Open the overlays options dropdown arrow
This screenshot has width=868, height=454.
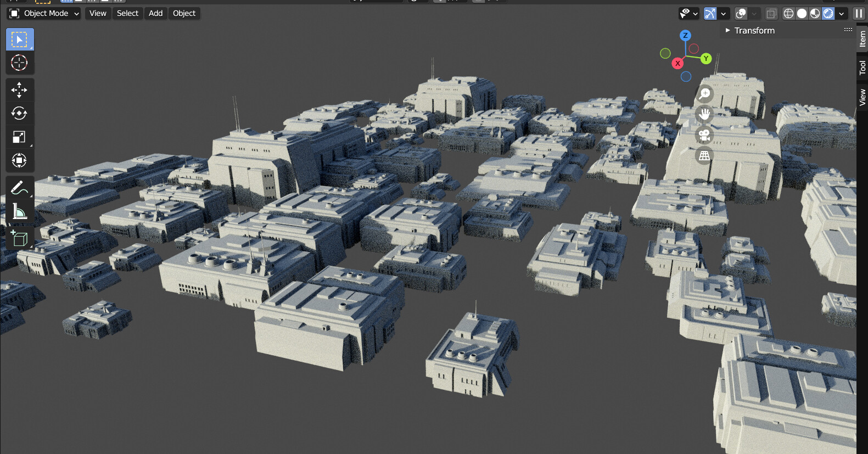click(754, 13)
